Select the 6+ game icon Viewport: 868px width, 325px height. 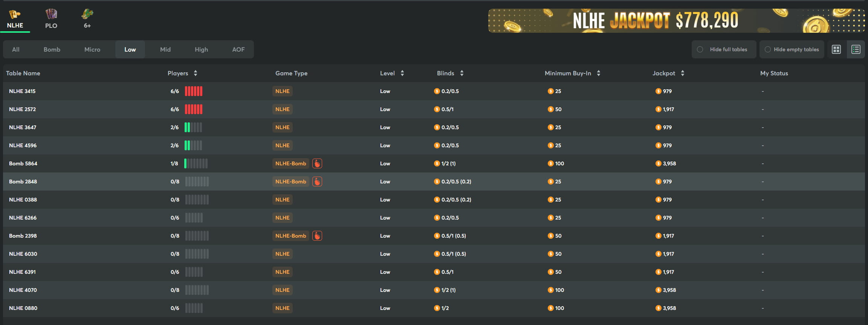(x=87, y=15)
